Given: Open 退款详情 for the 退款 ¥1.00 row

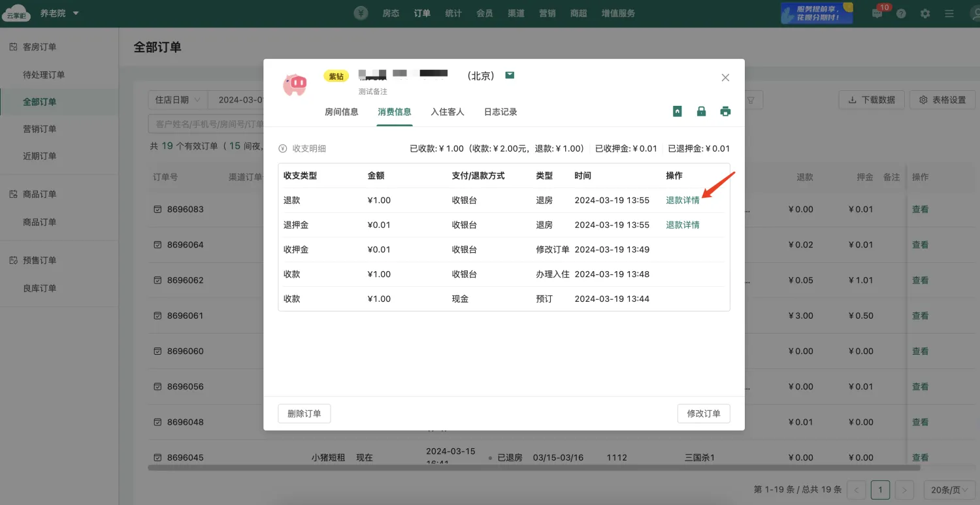Looking at the screenshot, I should pyautogui.click(x=683, y=200).
